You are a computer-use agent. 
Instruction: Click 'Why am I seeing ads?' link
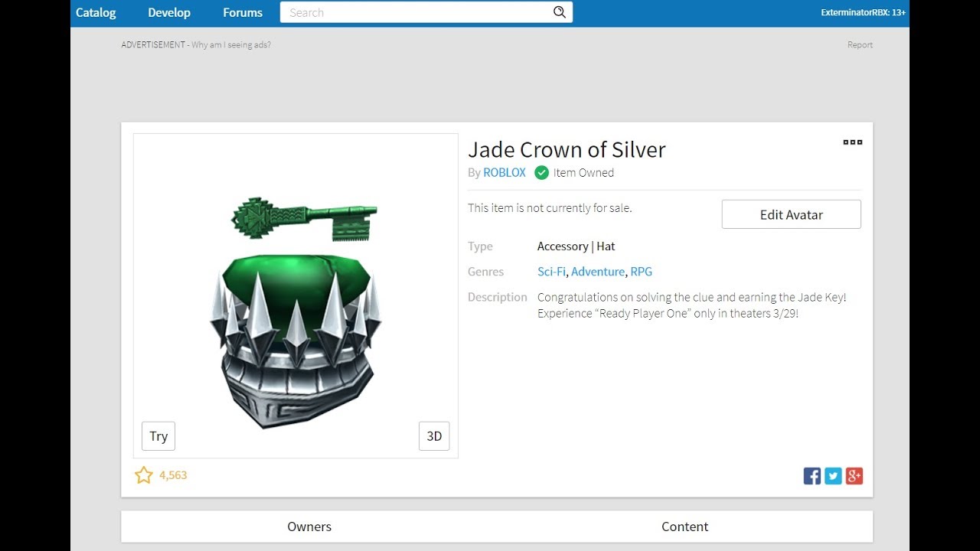pos(231,45)
